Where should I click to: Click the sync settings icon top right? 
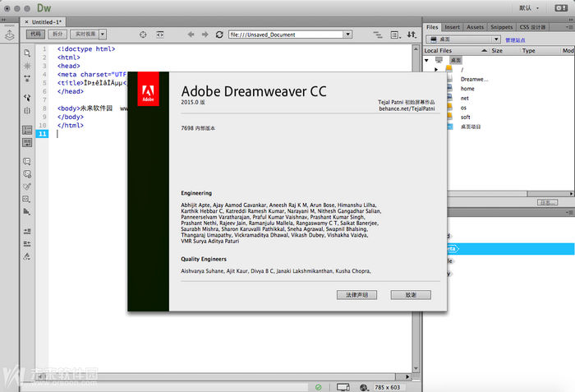[561, 8]
